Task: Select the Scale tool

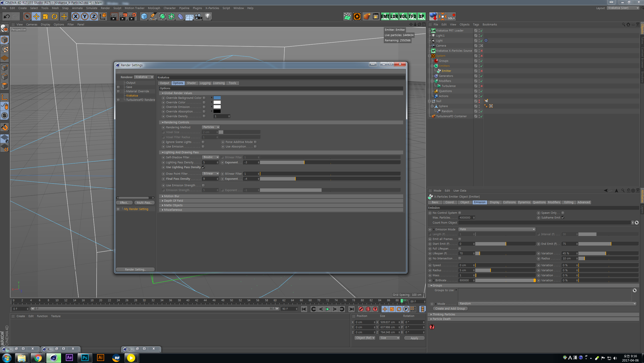Action: [45, 17]
